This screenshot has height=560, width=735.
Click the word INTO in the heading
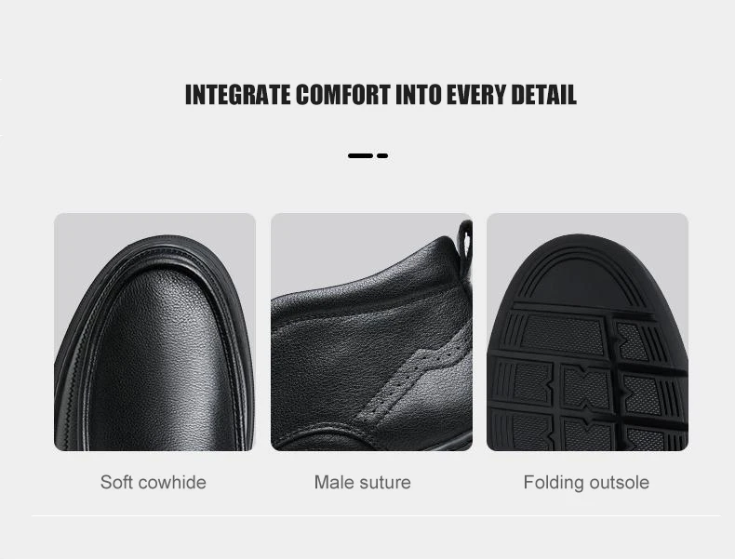pyautogui.click(x=419, y=95)
